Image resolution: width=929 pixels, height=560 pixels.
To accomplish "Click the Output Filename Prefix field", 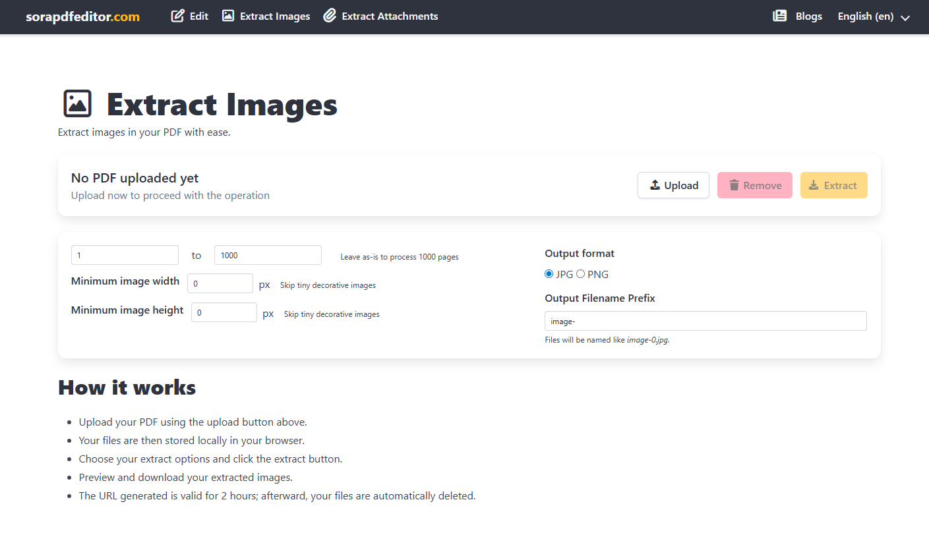I will click(x=705, y=321).
